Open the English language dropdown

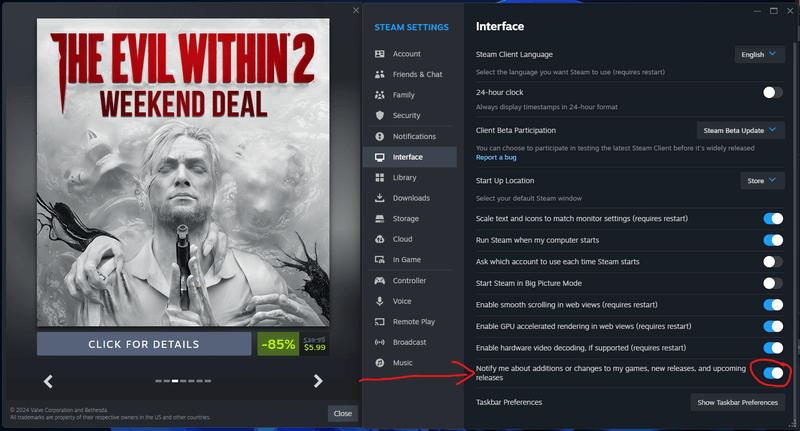point(759,54)
